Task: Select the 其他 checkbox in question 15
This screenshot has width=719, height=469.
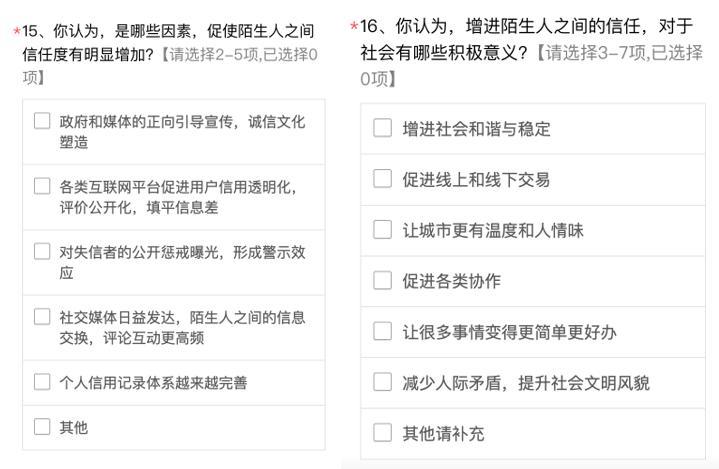Action: pyautogui.click(x=42, y=426)
